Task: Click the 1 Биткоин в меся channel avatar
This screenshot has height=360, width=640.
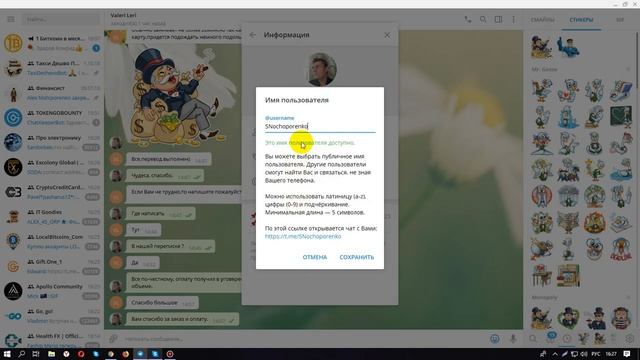Action: 13,43
